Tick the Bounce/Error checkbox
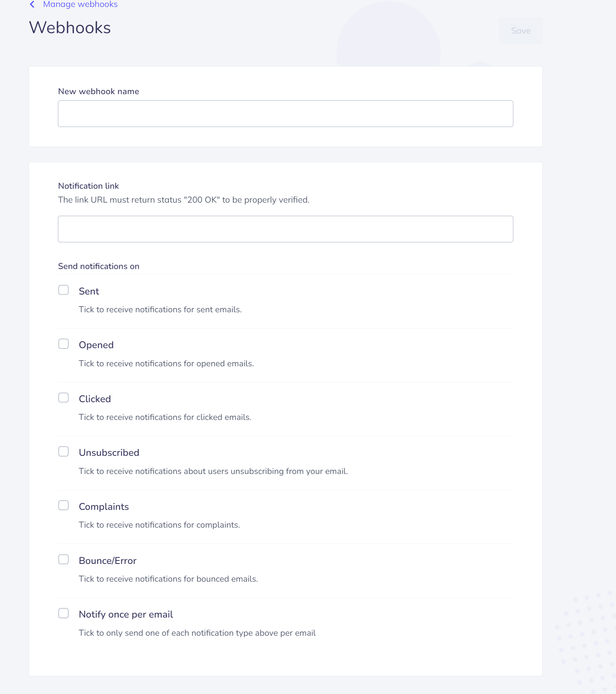This screenshot has height=694, width=616. click(x=64, y=559)
